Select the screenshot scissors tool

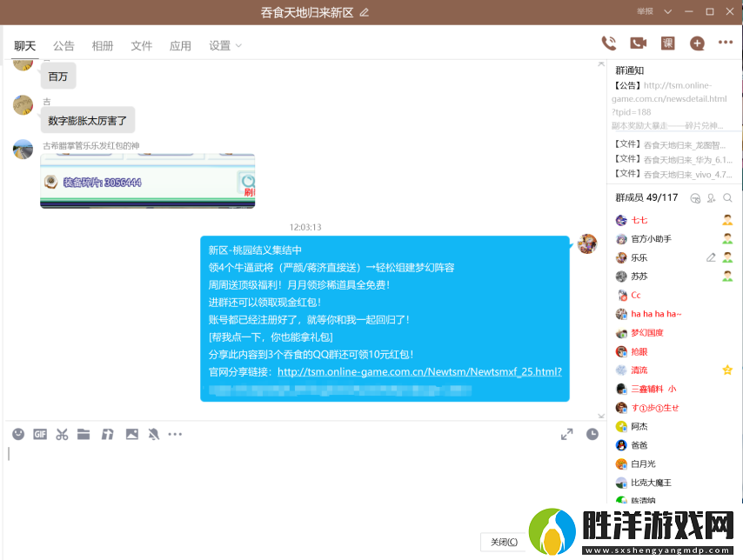pyautogui.click(x=62, y=434)
